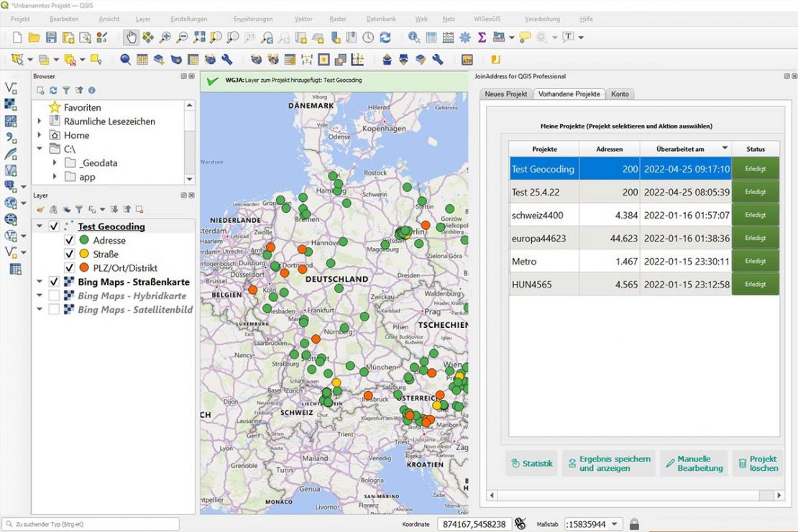Enable the Bing Maps - Hybridkarte layer

[54, 295]
